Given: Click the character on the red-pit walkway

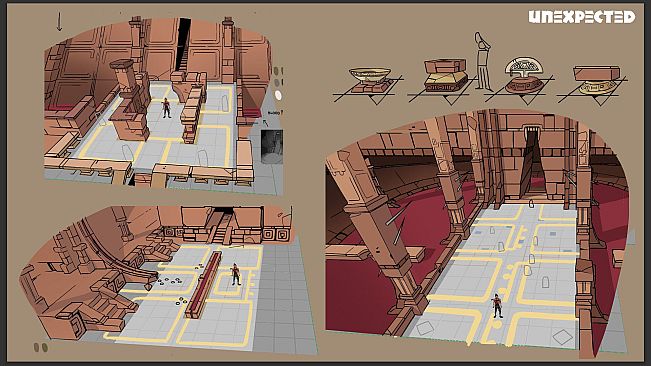Looking at the screenshot, I should [x=497, y=306].
